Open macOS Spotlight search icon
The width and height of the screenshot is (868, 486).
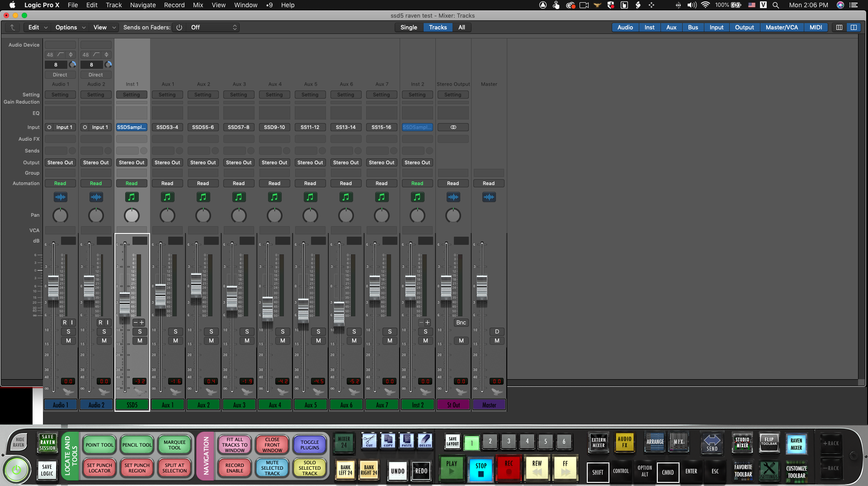(x=776, y=5)
